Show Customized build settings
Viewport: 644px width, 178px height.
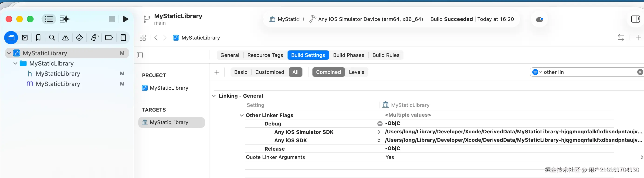[270, 72]
